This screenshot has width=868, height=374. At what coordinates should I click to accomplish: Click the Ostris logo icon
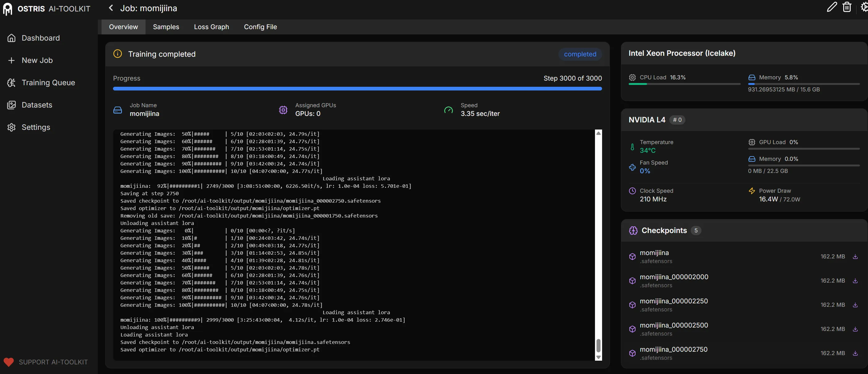(x=7, y=9)
